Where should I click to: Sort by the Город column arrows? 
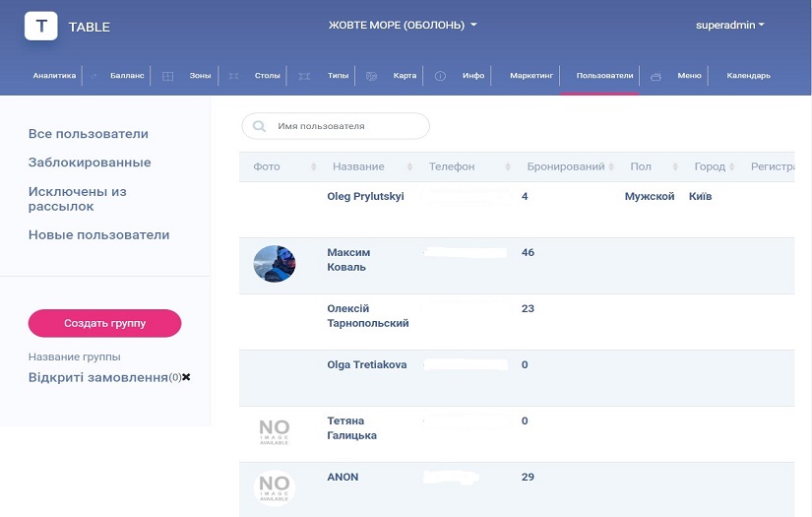731,166
